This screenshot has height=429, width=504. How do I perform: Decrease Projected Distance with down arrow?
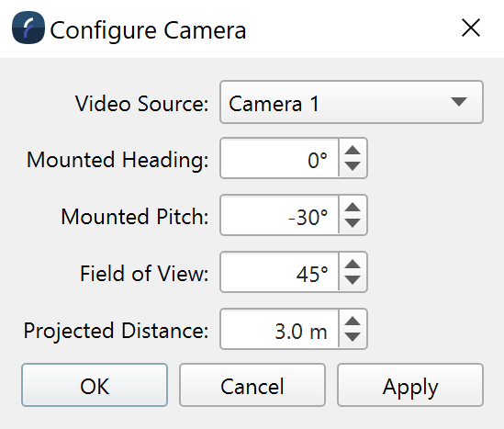353,337
